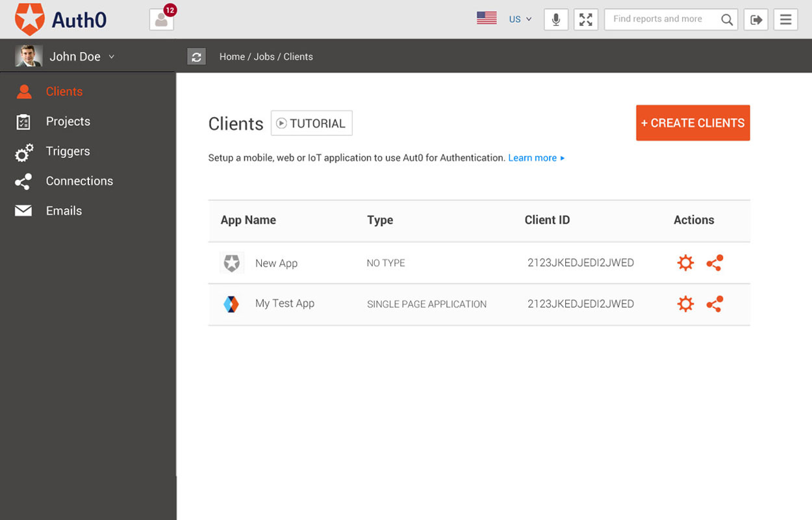Click the Auth0 logo
This screenshot has height=520, width=812.
click(61, 19)
